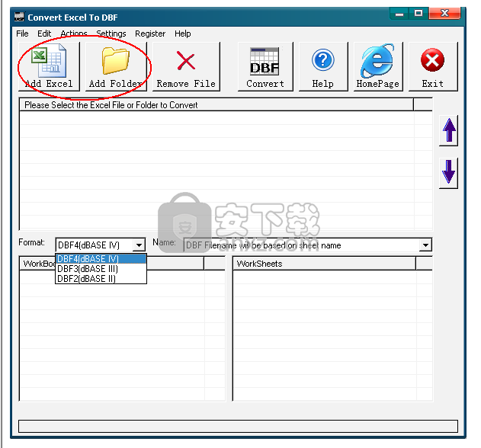Click the Add Folder toolbar button
The height and width of the screenshot is (448, 481).
pyautogui.click(x=116, y=66)
